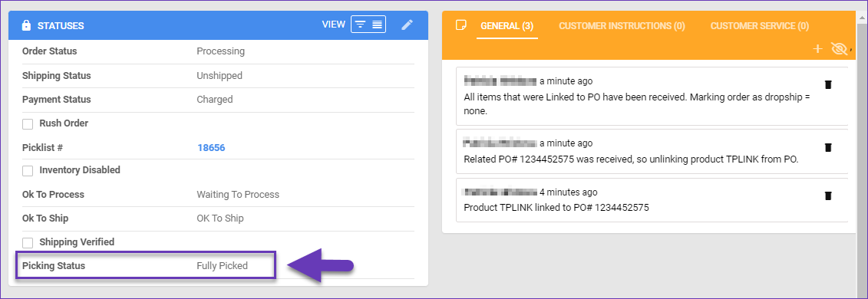Delete the 'Related PO# 1234452575 was received' note
Screen dimensions: 868x299
point(828,147)
